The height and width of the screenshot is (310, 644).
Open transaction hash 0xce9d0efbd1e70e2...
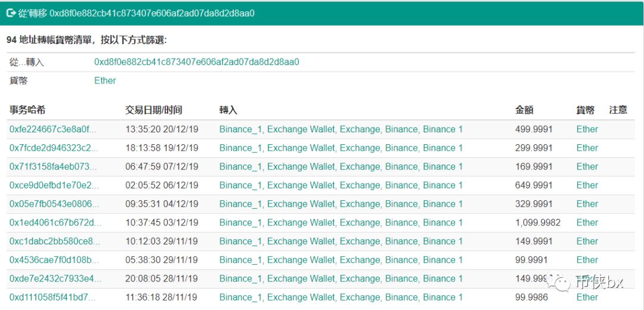54,185
